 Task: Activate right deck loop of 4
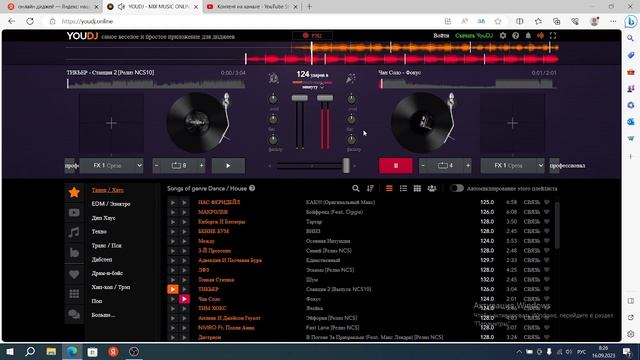tap(445, 166)
